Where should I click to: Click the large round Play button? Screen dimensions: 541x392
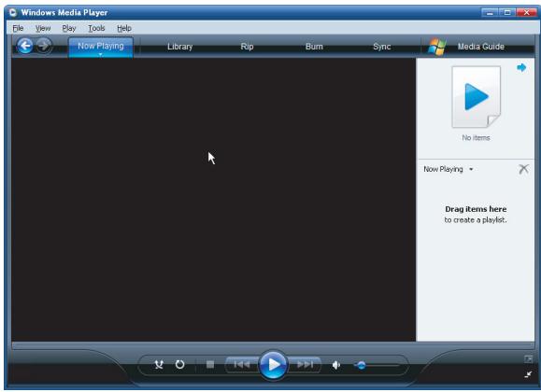pyautogui.click(x=273, y=364)
